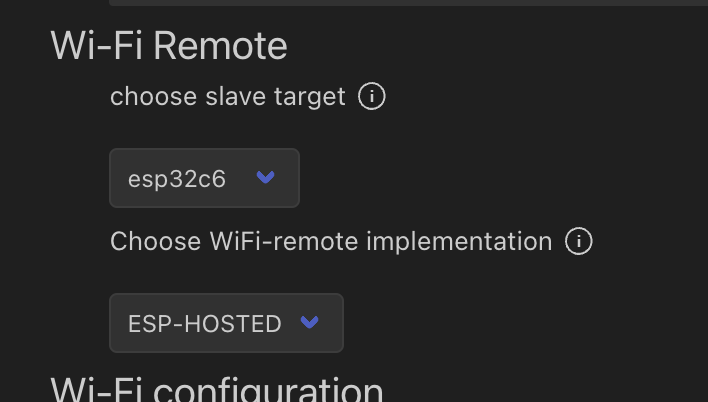Expand the slave target selector
The width and height of the screenshot is (708, 402).
point(204,178)
